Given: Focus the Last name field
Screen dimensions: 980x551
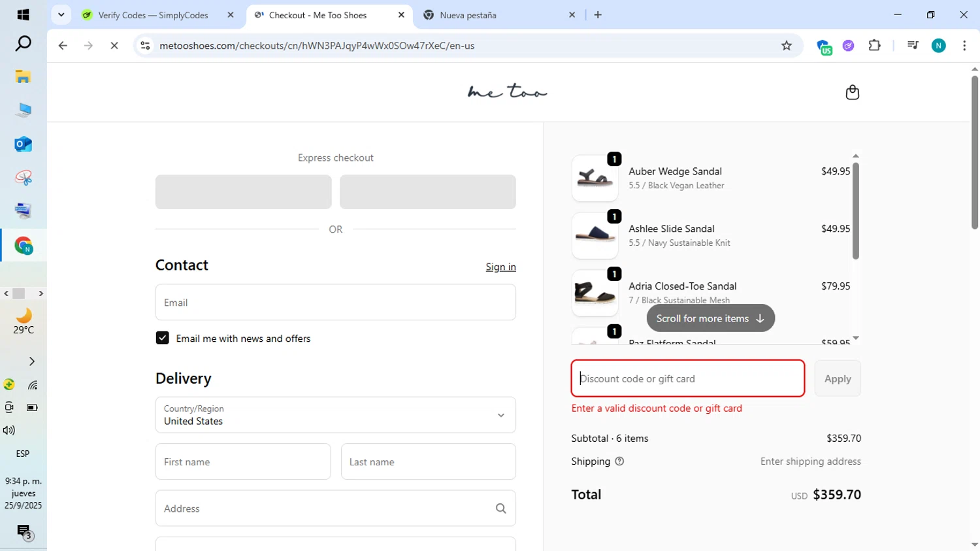Looking at the screenshot, I should coord(429,461).
